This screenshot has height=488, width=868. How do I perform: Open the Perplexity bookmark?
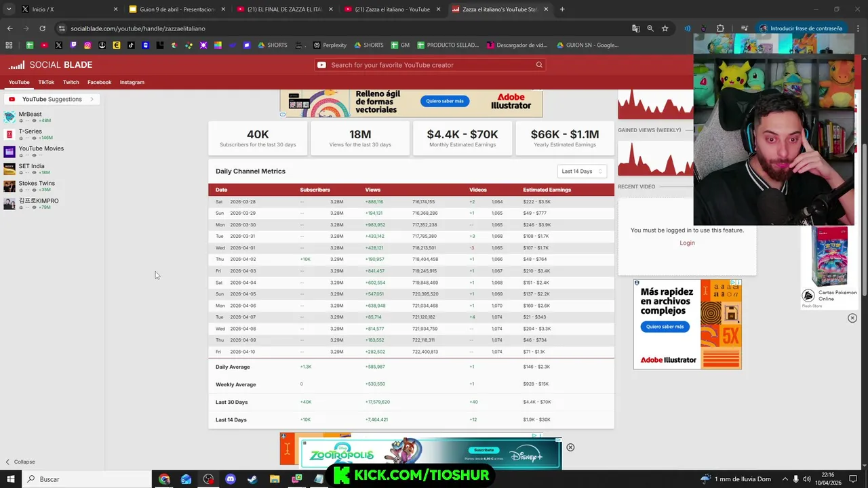click(x=330, y=45)
